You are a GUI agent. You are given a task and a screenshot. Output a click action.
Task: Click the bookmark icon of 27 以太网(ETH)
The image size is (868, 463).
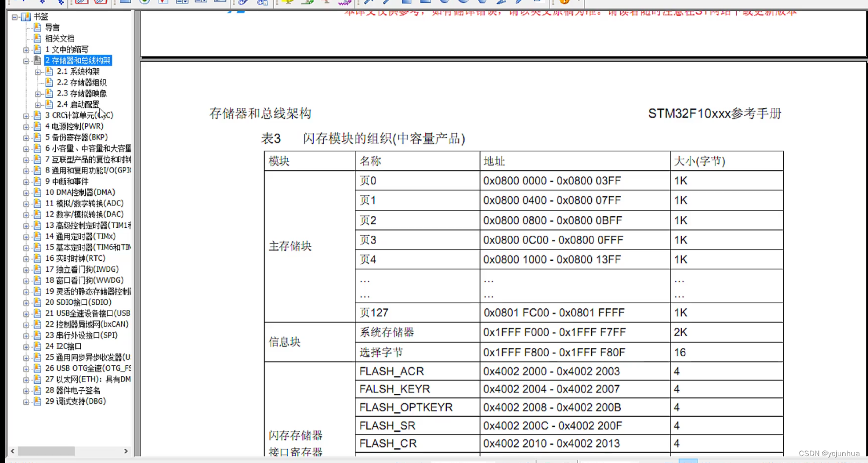click(38, 379)
